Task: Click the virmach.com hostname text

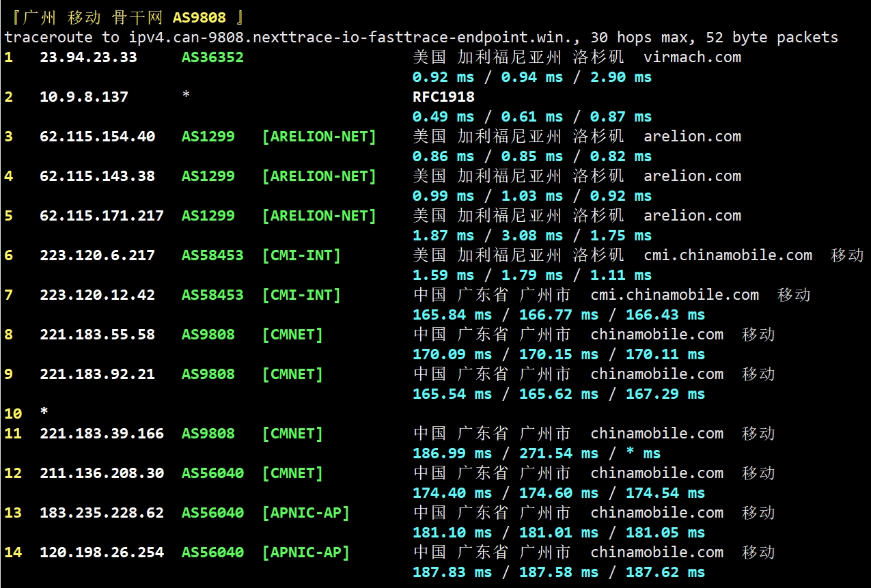Action: pos(692,57)
